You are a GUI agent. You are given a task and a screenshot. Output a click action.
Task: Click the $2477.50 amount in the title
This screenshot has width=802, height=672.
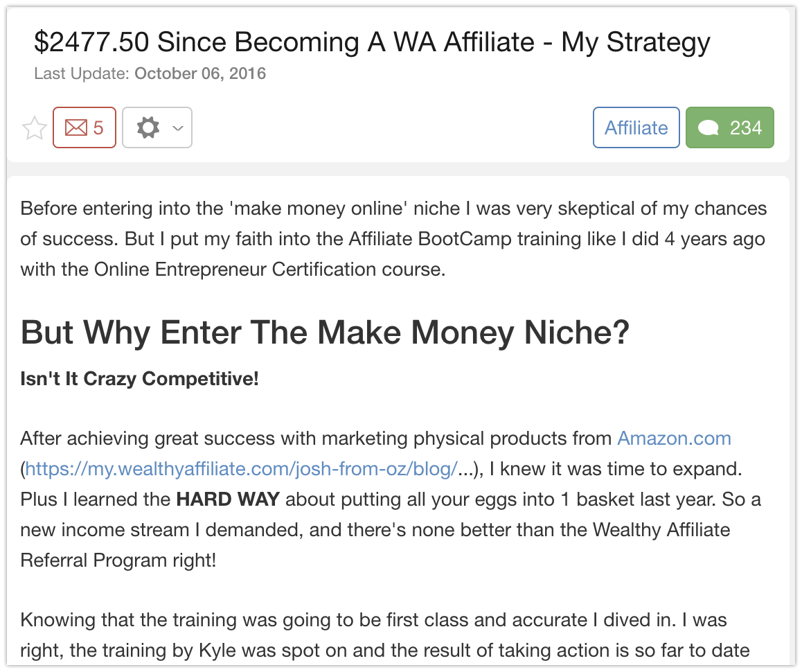click(91, 42)
